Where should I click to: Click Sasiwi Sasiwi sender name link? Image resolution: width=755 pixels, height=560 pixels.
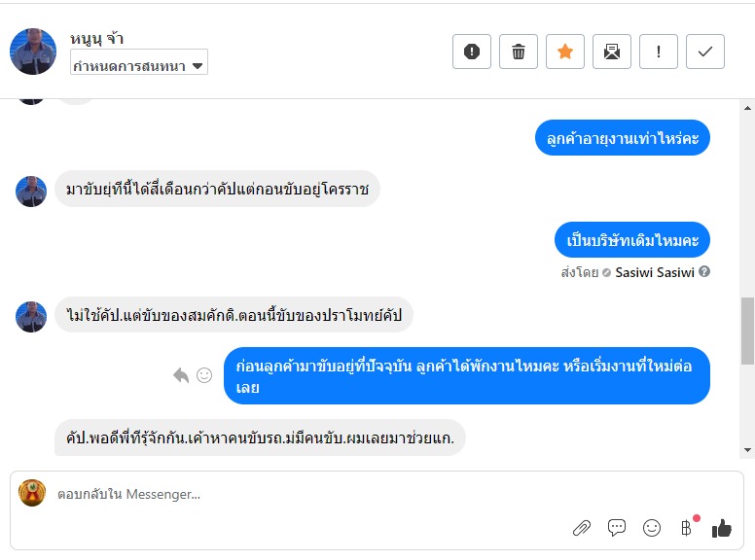point(655,272)
